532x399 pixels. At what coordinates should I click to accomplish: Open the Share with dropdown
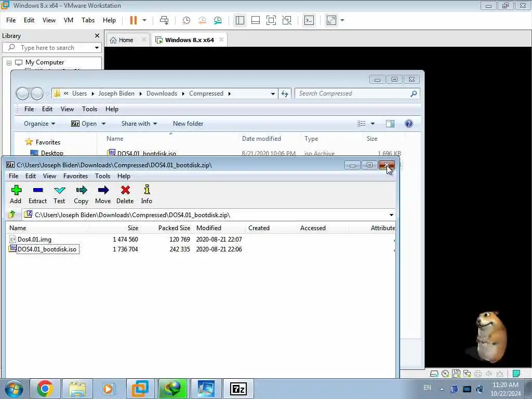(139, 124)
